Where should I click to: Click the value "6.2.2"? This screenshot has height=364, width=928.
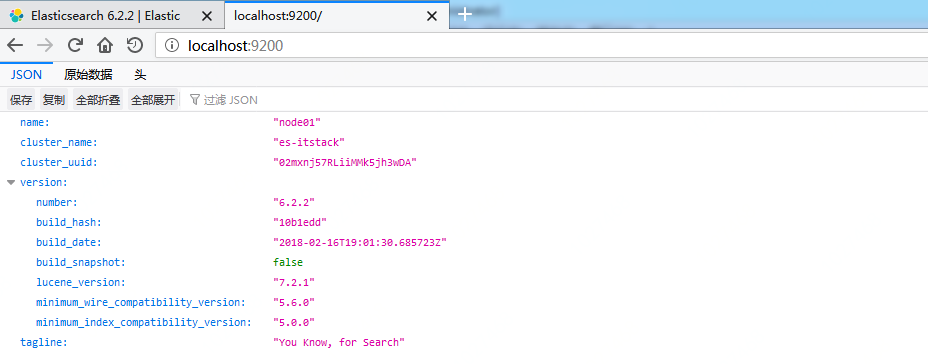294,202
